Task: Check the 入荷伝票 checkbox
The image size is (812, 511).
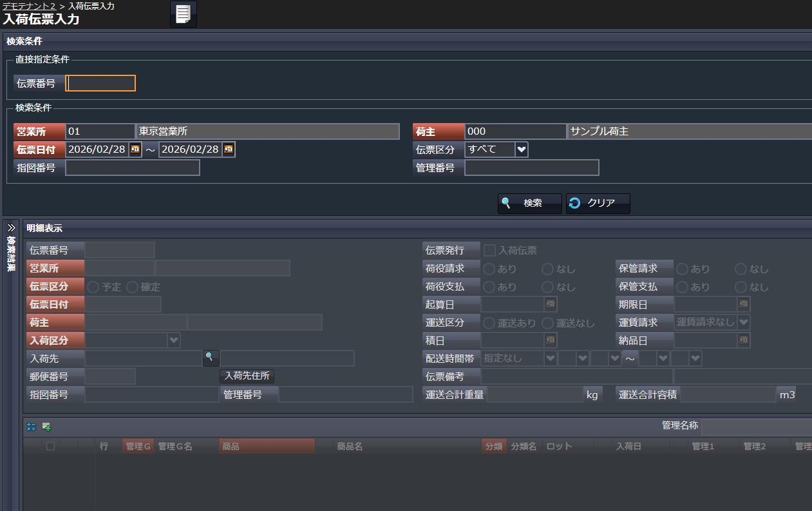Action: 490,250
